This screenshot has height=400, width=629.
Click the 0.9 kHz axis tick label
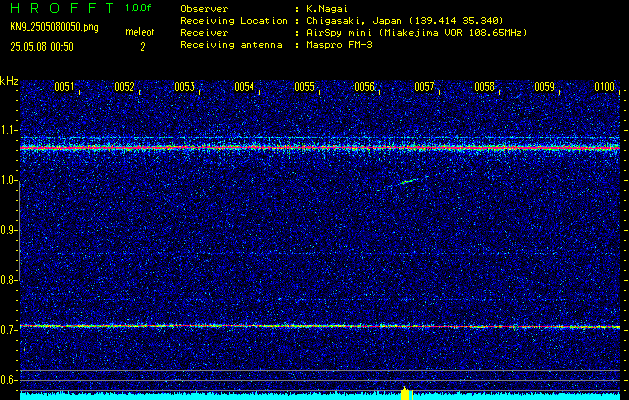[9, 230]
